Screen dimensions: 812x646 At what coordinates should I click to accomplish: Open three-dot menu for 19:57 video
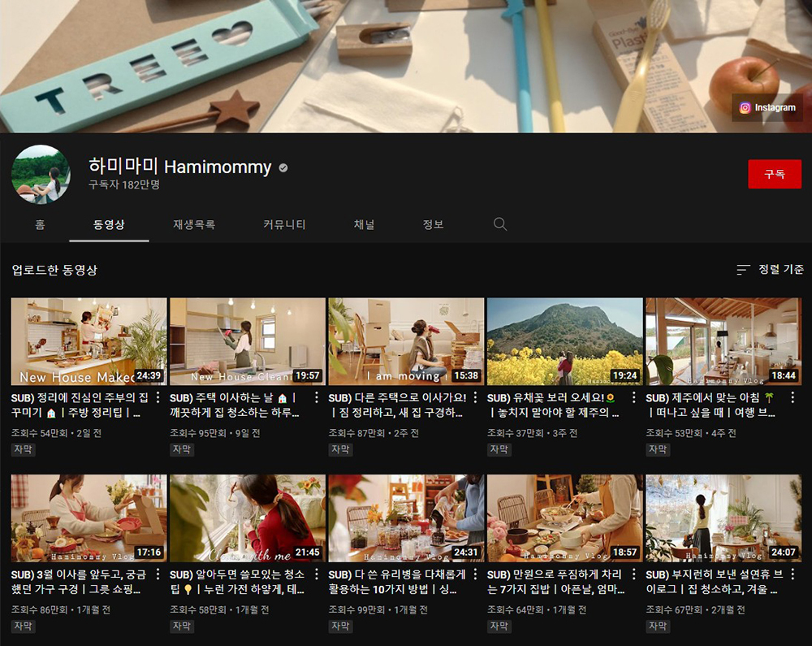pos(317,399)
